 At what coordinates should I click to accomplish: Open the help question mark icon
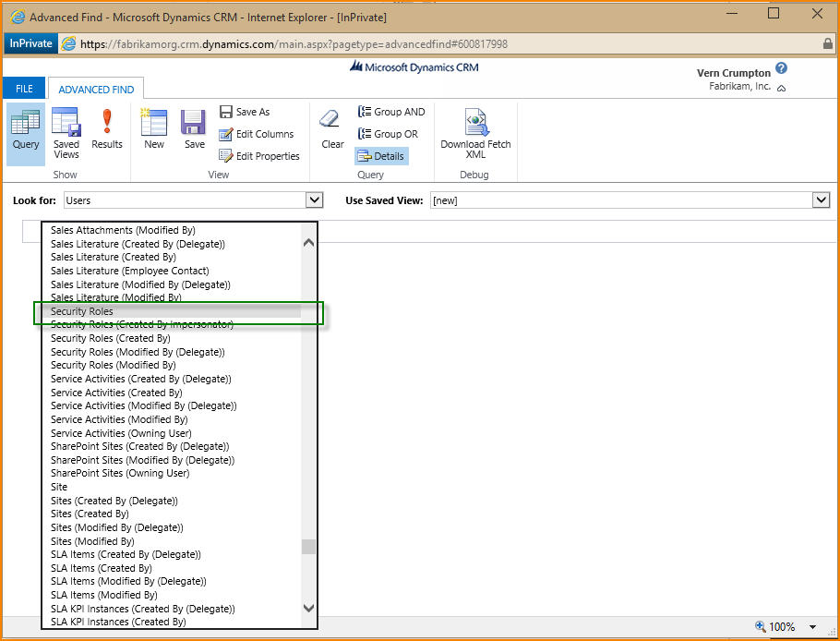[x=781, y=68]
